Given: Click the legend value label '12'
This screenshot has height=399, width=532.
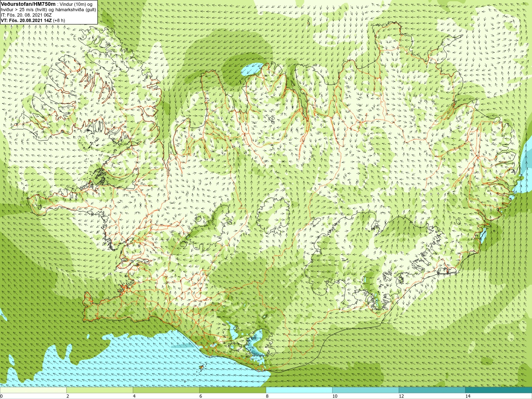Looking at the screenshot, I should point(401,396).
